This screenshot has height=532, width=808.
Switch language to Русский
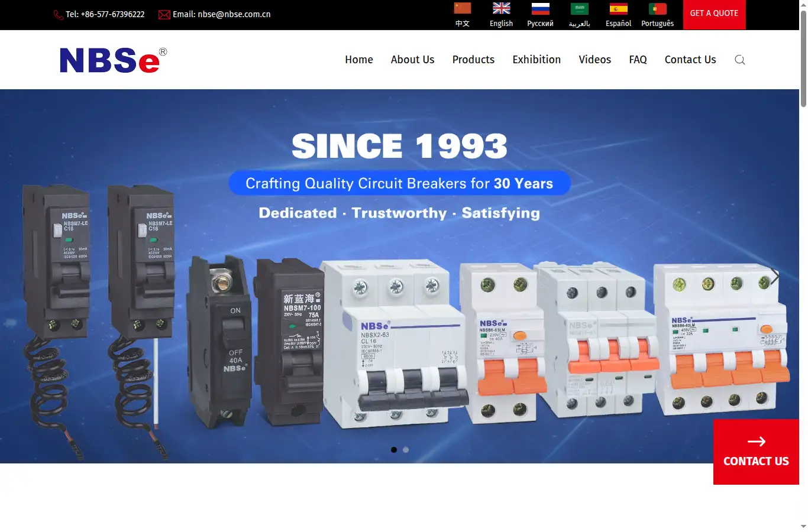tap(541, 24)
